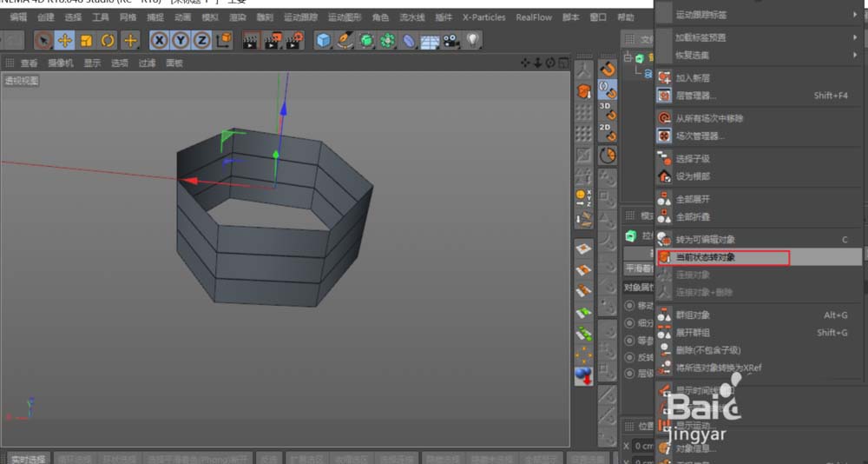Select the Scale tool icon
Viewport: 868px width, 464px height.
point(86,40)
